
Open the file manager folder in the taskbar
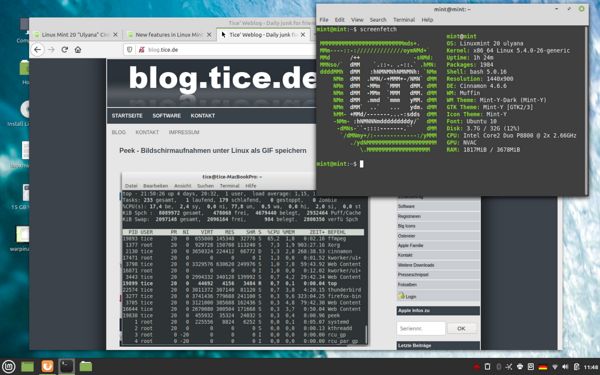[86, 367]
